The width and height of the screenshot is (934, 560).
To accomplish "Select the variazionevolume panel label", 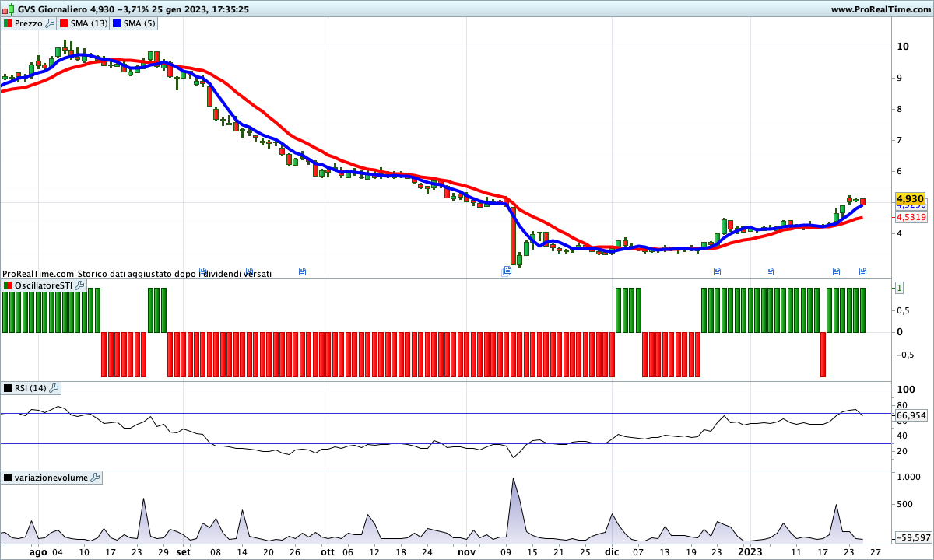I will click(52, 478).
